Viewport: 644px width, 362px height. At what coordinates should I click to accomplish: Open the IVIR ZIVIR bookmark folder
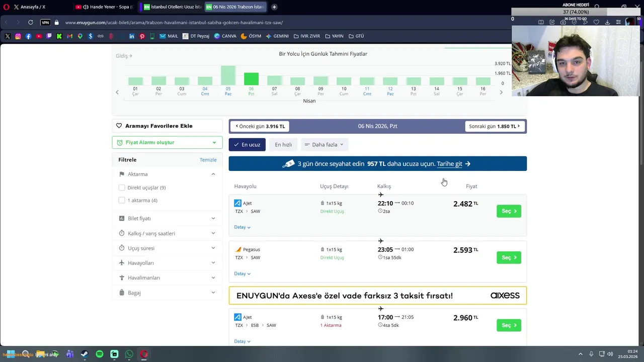click(306, 36)
